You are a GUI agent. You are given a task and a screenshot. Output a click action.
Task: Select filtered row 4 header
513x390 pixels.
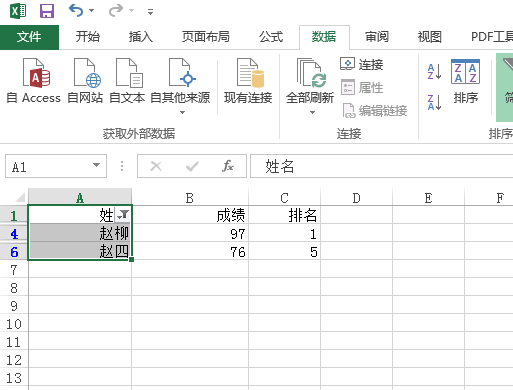tap(14, 233)
